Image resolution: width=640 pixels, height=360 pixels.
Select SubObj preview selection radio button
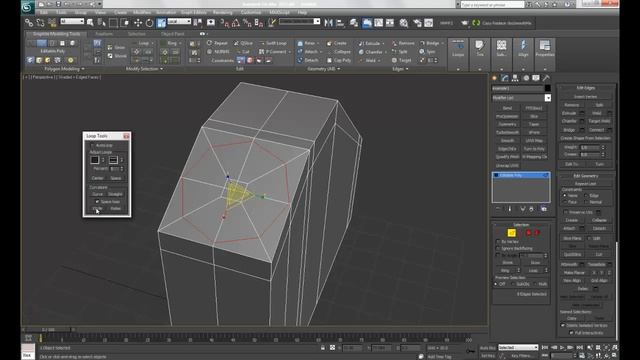pyautogui.click(x=513, y=284)
